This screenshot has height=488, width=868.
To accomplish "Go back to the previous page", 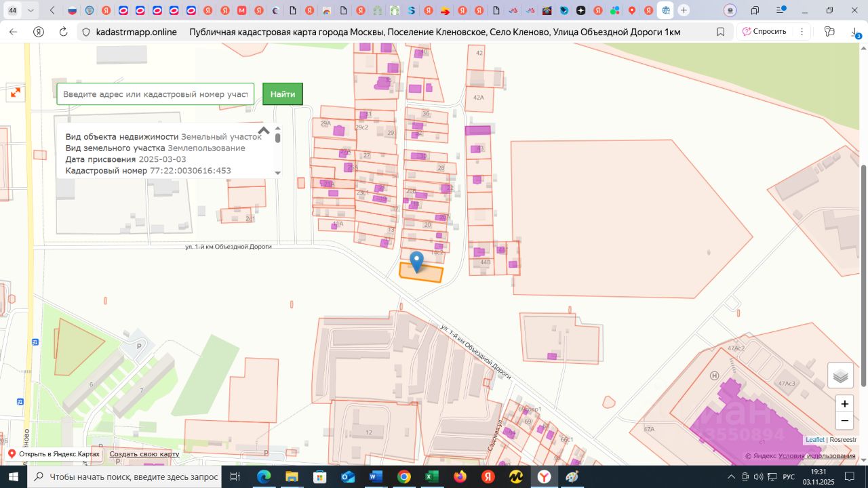I will click(13, 32).
